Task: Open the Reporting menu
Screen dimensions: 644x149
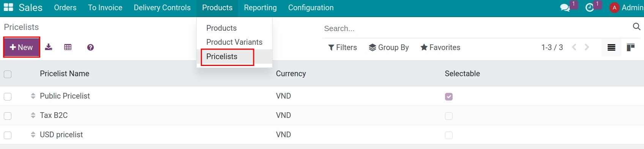Action: [260, 8]
